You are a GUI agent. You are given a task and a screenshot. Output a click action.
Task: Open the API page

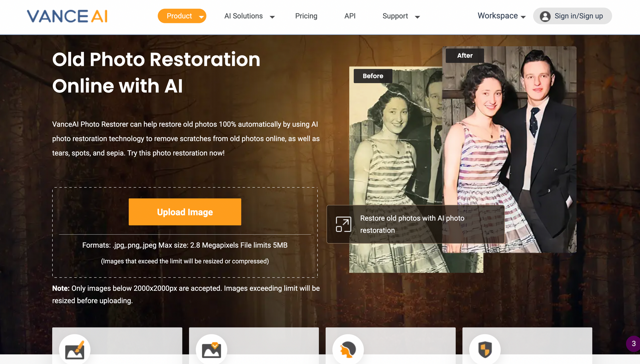tap(350, 16)
